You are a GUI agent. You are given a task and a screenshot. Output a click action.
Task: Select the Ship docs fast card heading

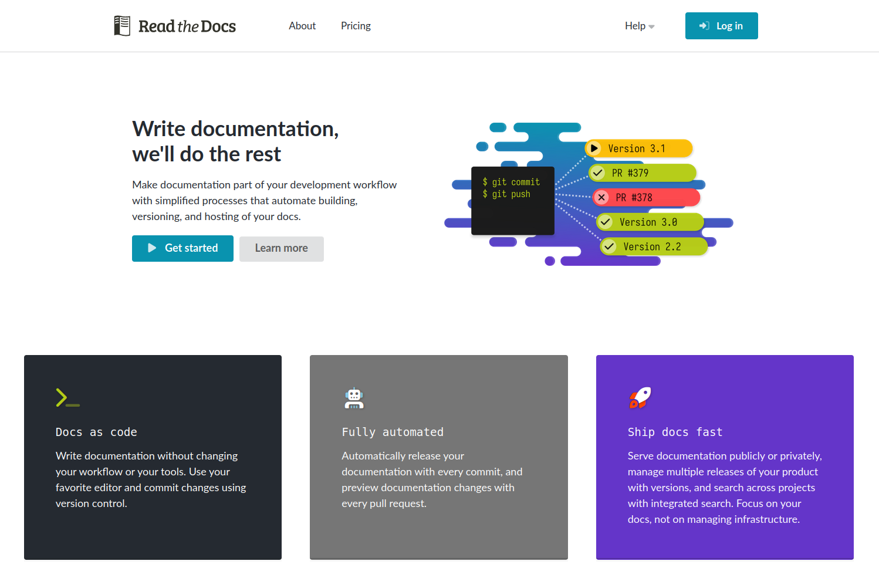pyautogui.click(x=675, y=432)
